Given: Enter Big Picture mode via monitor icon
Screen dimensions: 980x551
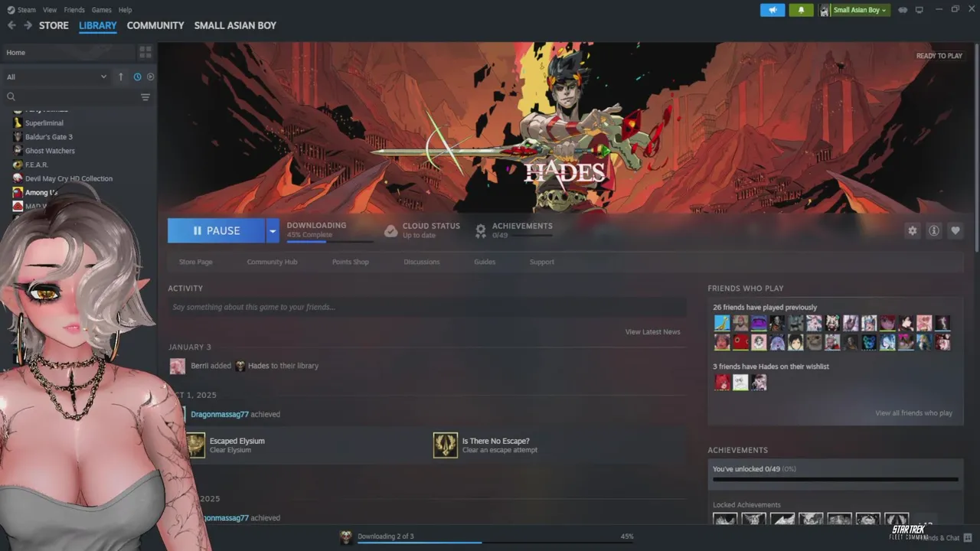Looking at the screenshot, I should point(920,10).
